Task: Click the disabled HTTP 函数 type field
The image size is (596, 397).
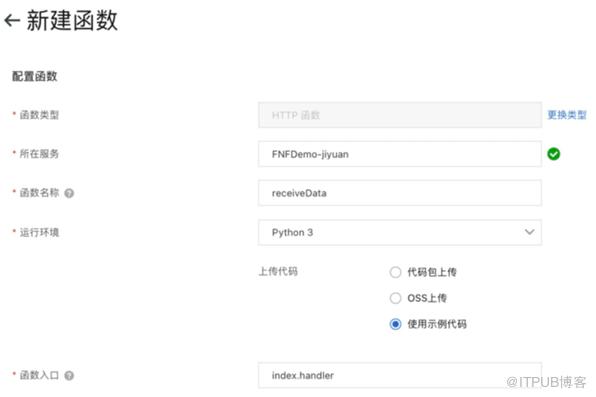Action: pos(400,115)
